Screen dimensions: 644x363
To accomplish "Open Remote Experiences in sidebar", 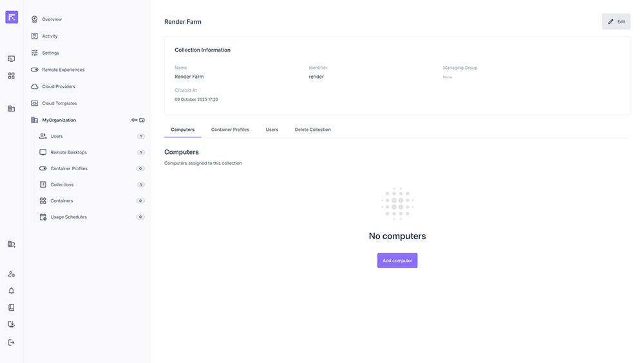I will [63, 70].
